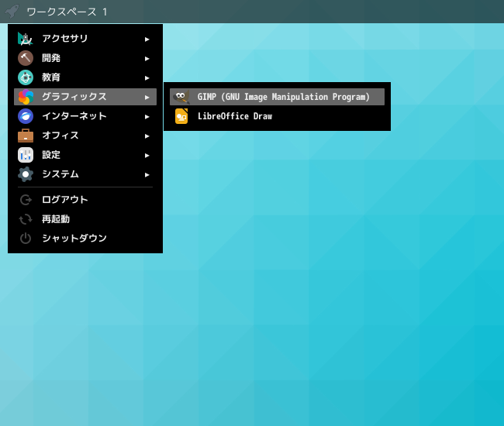Click the オフィス briefcase icon
Viewport: 504px width, 426px height.
(x=26, y=136)
